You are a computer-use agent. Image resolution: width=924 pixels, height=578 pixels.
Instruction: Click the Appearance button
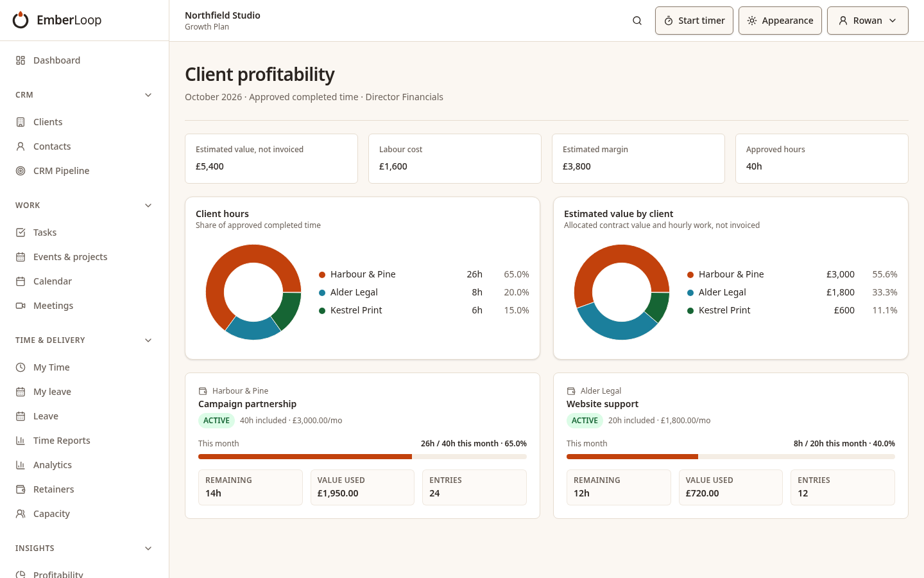coord(780,21)
